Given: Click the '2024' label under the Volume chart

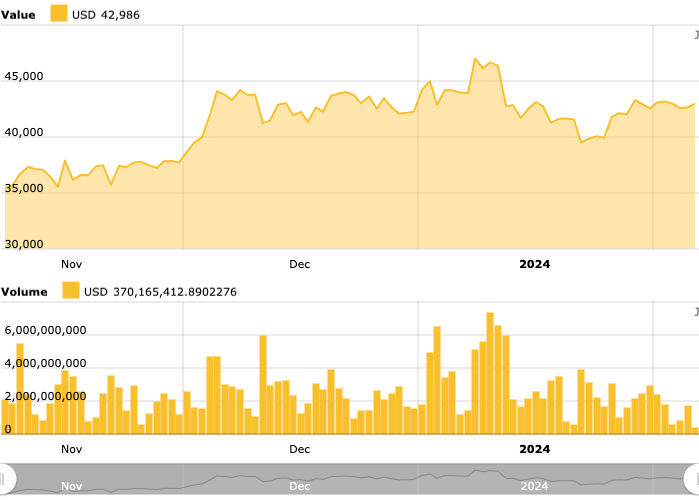Looking at the screenshot, I should coord(535,449).
